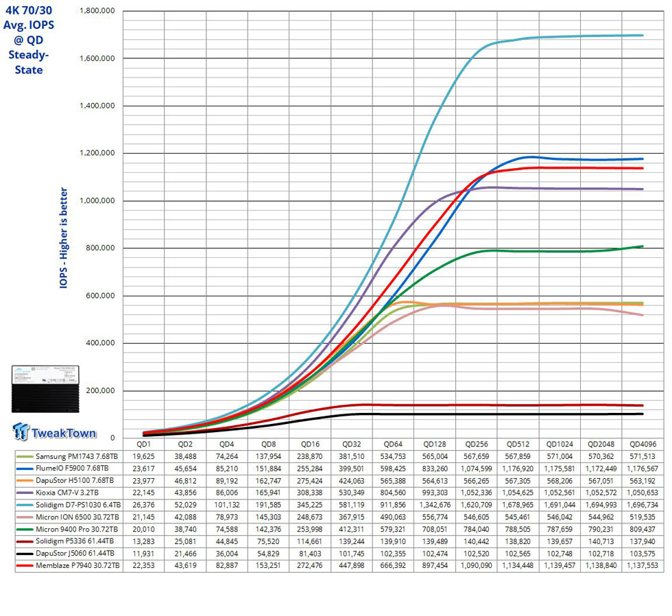Click Micron ION 6500 pink legend swatch
The image size is (672, 616).
coord(25,517)
